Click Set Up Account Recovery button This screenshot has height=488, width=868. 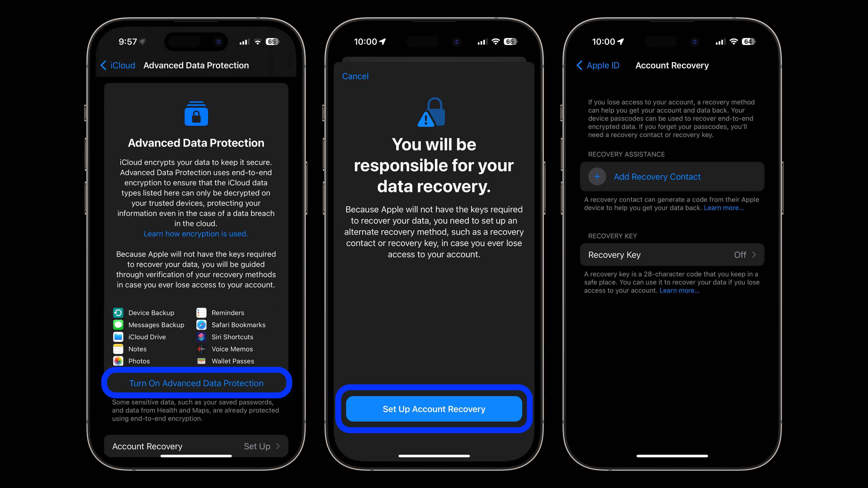point(433,409)
